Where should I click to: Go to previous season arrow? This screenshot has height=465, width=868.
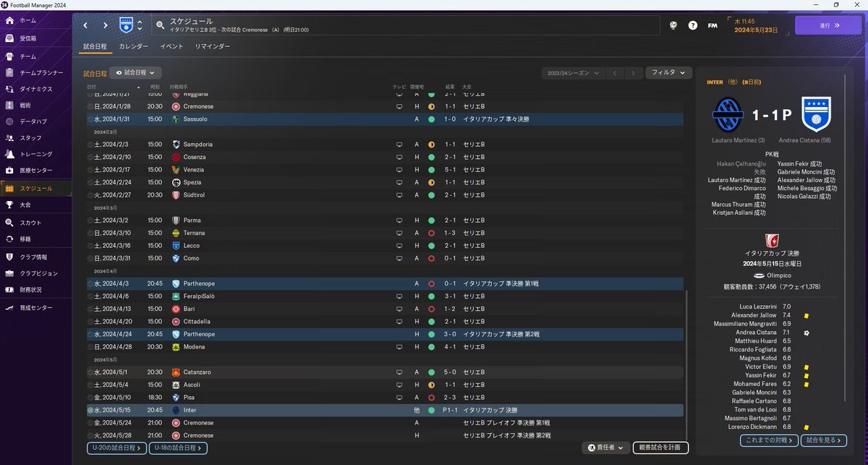point(615,73)
